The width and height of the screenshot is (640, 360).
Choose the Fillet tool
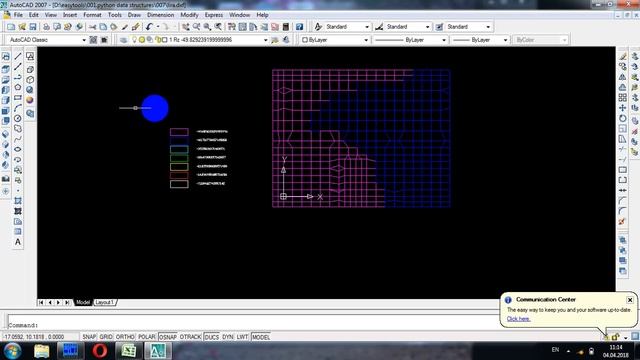pos(623,211)
